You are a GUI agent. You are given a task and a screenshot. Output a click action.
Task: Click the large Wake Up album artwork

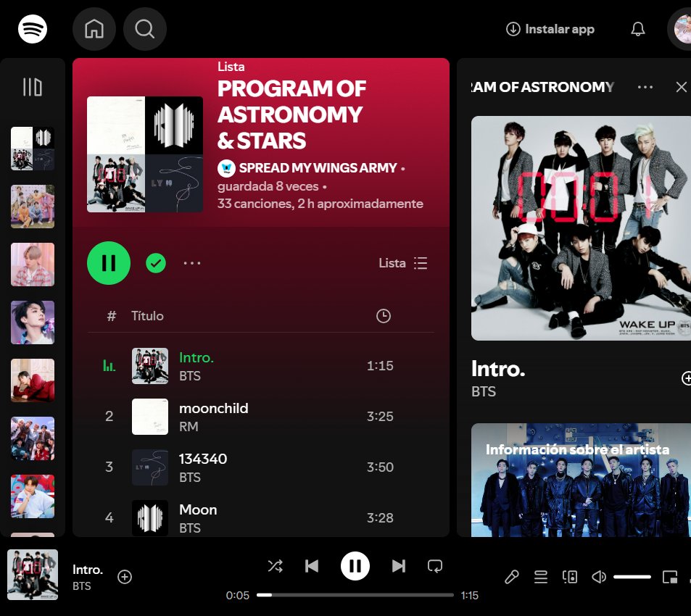tap(581, 228)
